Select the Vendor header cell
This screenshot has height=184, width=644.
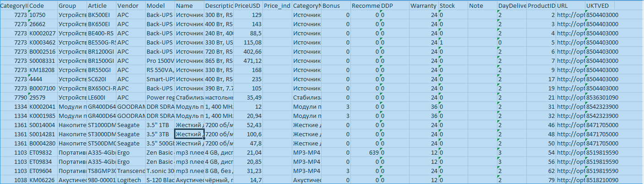[131, 6]
